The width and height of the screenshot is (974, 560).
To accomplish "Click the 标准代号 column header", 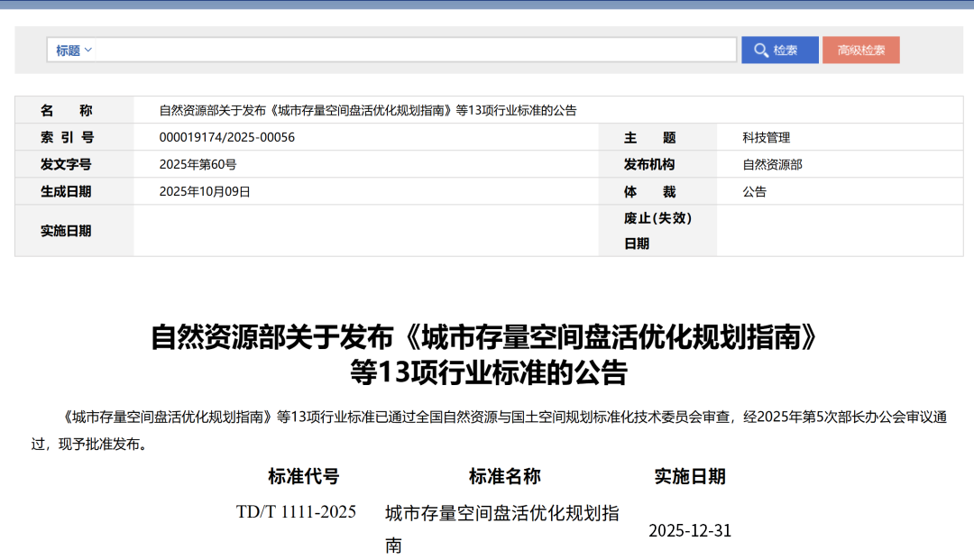I will (304, 476).
